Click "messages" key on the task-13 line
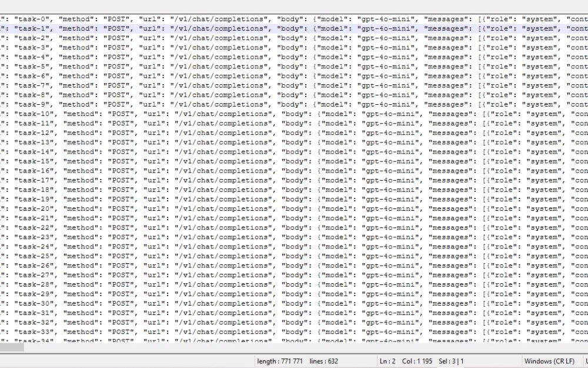 (x=451, y=142)
